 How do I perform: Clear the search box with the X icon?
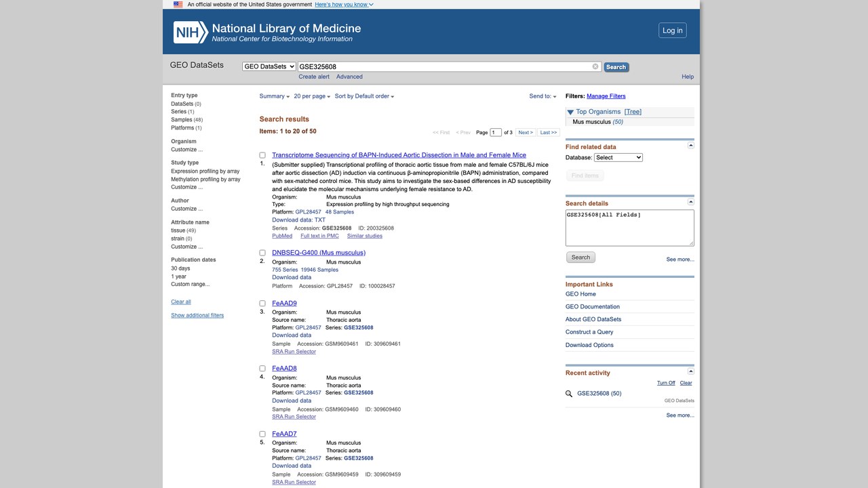pos(595,66)
